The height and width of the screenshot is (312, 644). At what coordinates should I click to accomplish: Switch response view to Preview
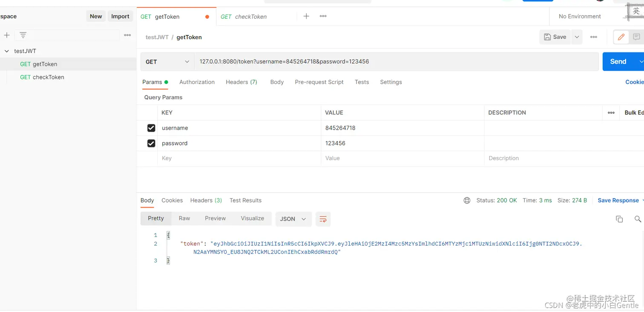point(215,218)
